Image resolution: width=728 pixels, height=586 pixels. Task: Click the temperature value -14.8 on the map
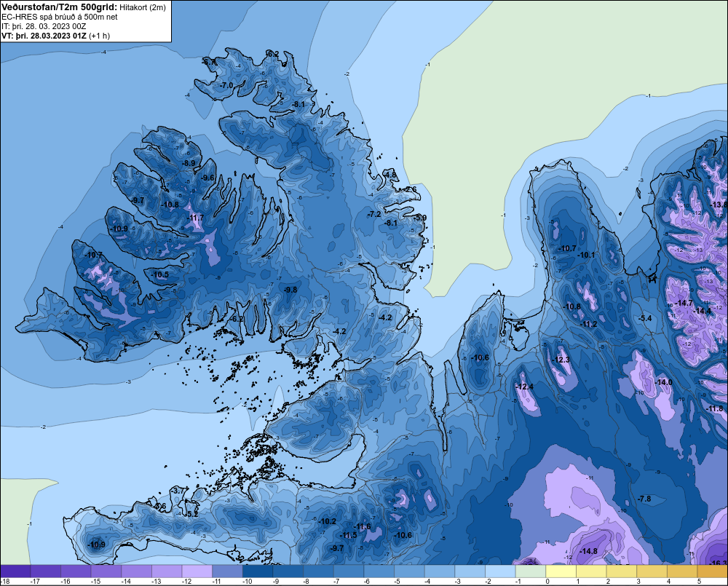click(x=588, y=551)
